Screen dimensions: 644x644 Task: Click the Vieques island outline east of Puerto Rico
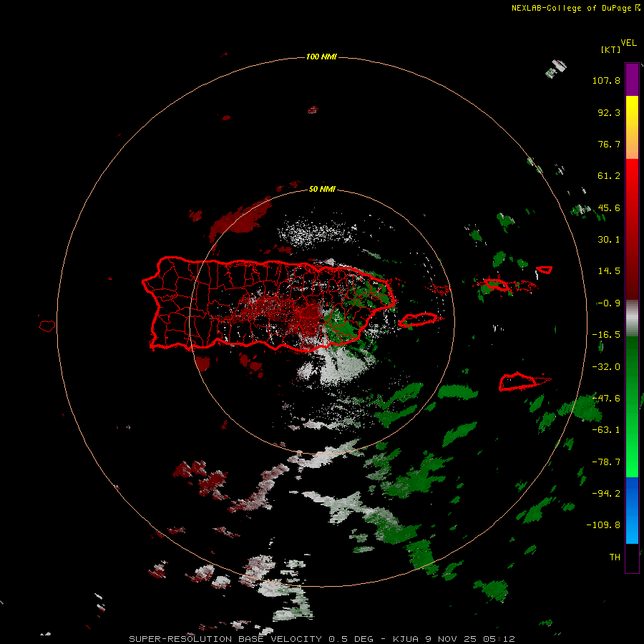[x=418, y=320]
